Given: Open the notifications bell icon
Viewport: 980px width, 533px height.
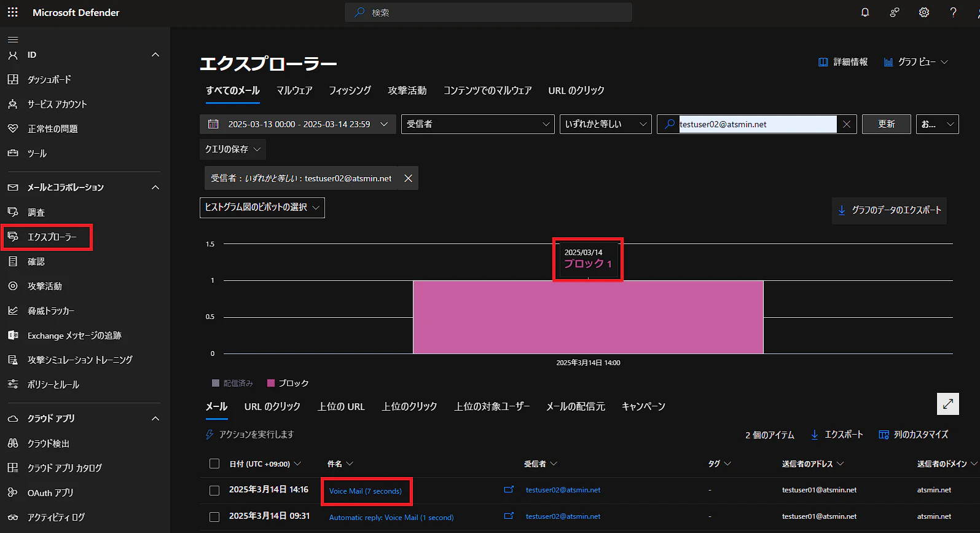Looking at the screenshot, I should point(865,12).
